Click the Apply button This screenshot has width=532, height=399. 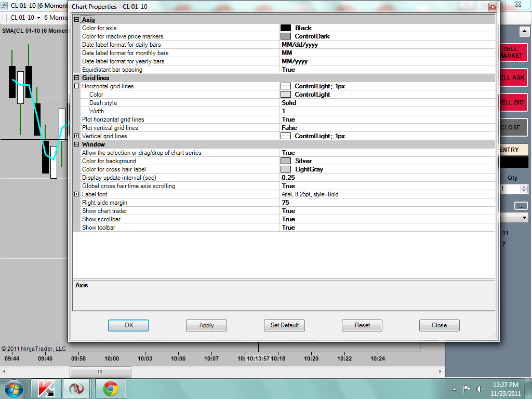pos(206,325)
